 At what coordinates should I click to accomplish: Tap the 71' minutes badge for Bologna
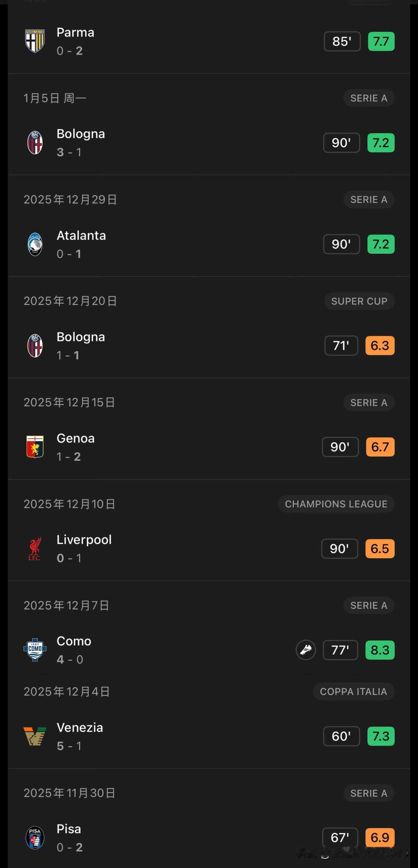(x=341, y=346)
